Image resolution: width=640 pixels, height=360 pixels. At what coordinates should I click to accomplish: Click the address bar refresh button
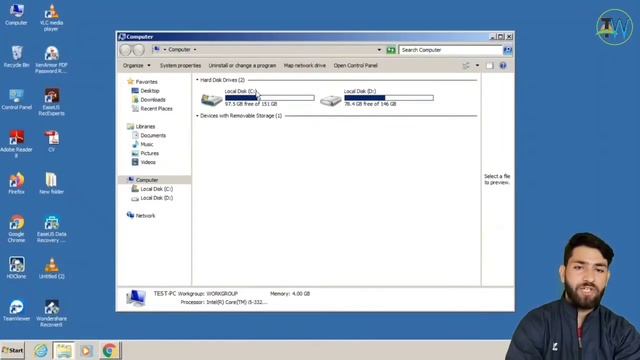point(391,50)
